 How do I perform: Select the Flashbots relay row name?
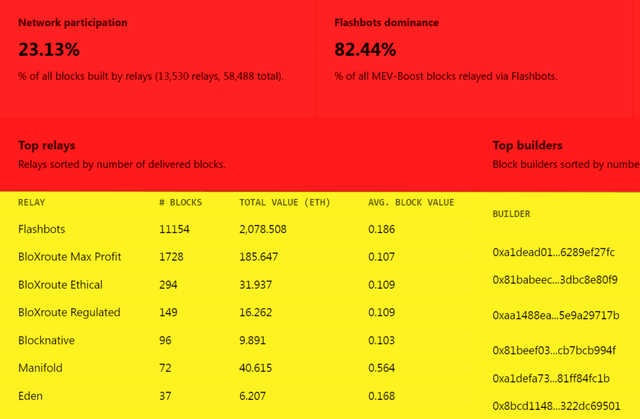click(x=42, y=229)
